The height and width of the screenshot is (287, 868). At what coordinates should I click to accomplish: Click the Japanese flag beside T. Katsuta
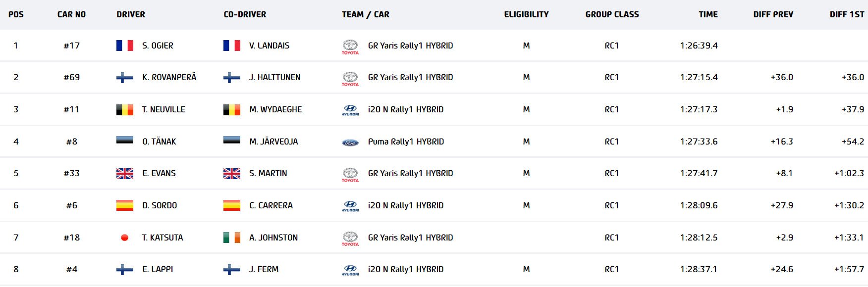click(125, 238)
